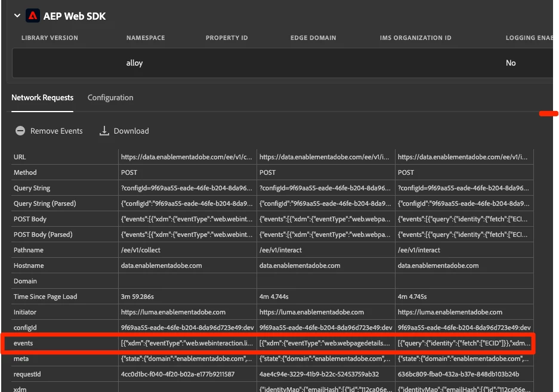Select the LIBRARY VERSION column header
559x392 pixels.
[50, 38]
